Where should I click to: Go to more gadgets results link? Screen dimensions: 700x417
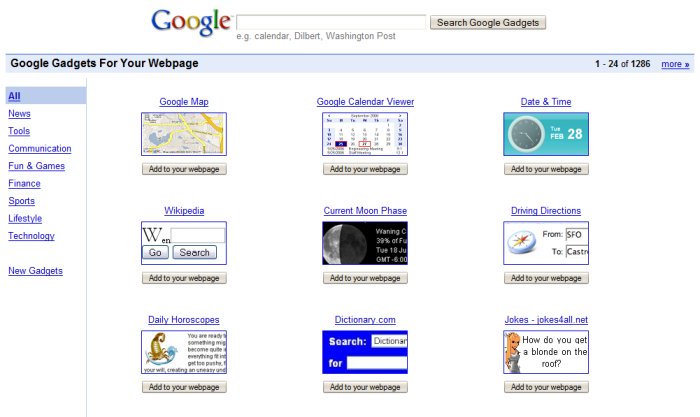coord(675,64)
